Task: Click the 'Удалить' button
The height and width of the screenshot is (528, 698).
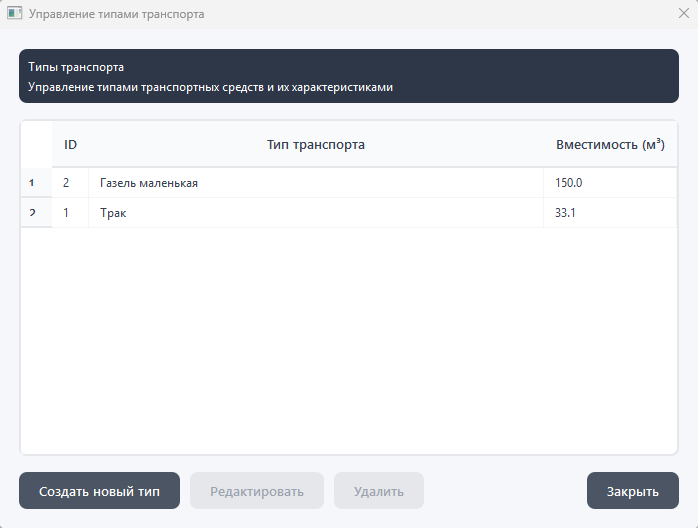Action: 379,491
